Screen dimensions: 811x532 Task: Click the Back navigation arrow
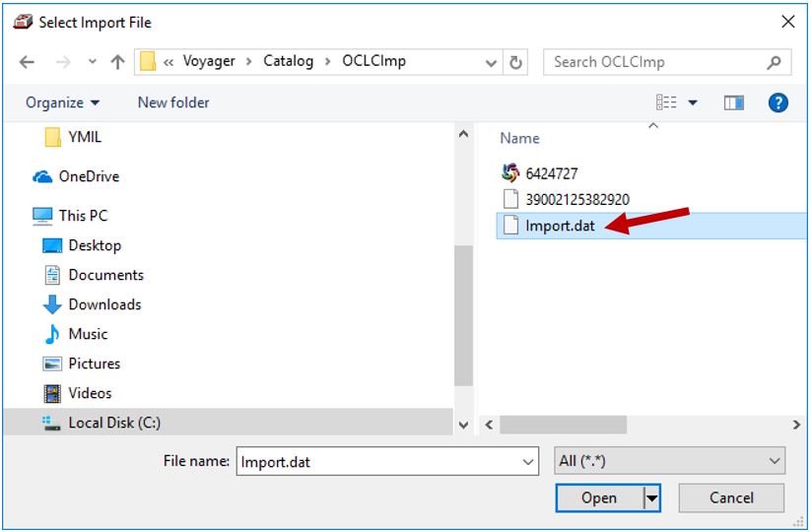(x=27, y=62)
